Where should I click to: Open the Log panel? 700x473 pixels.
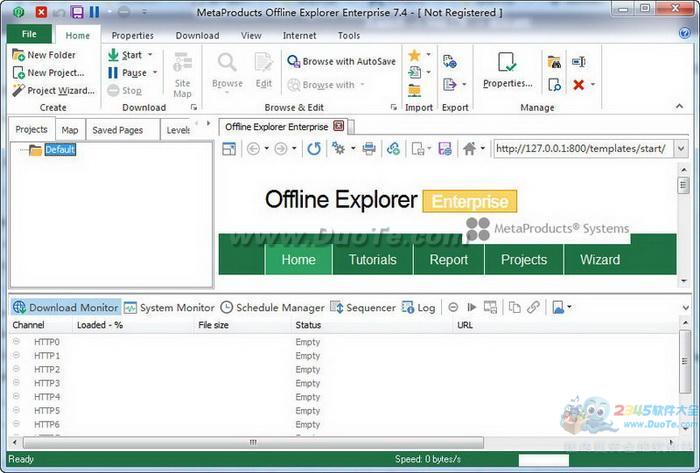(418, 307)
